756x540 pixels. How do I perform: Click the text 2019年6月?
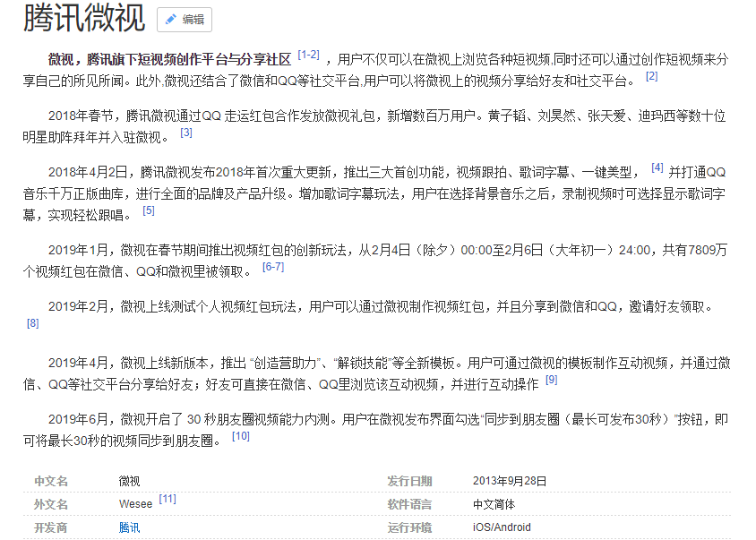click(78, 419)
